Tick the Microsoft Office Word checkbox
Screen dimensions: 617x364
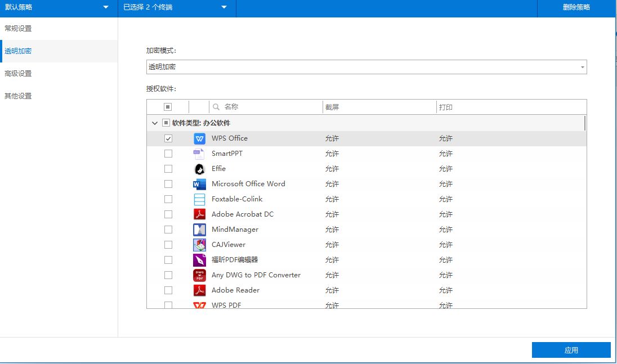tap(168, 184)
